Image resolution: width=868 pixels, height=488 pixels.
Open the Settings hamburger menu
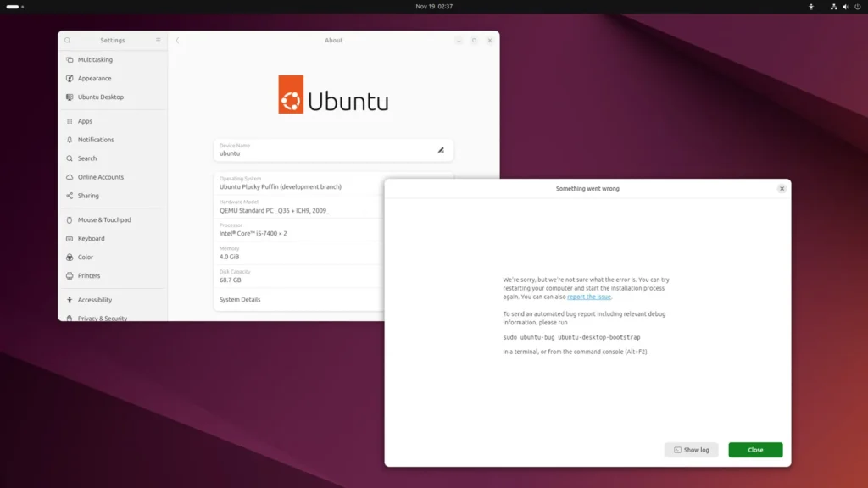(158, 41)
